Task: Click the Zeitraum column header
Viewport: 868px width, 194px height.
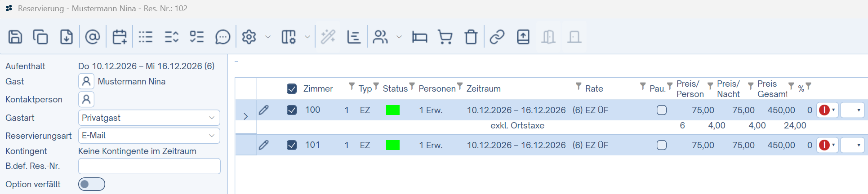Action: [x=483, y=89]
